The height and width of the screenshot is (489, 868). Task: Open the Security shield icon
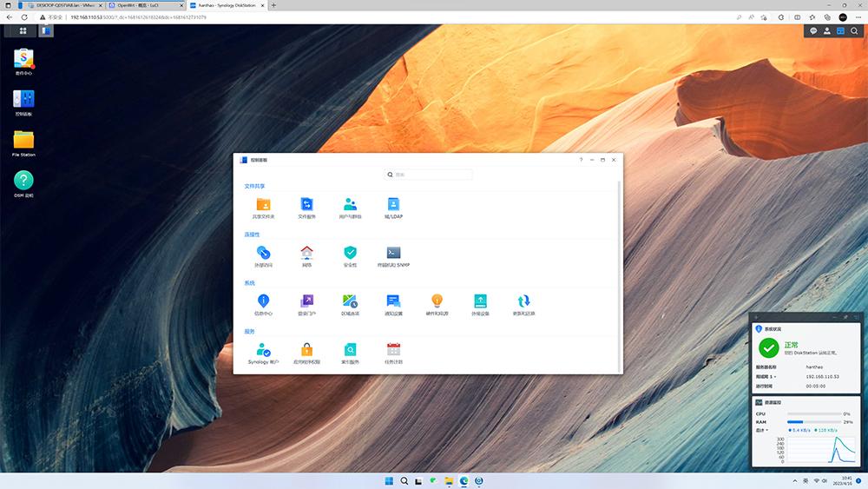click(x=350, y=254)
